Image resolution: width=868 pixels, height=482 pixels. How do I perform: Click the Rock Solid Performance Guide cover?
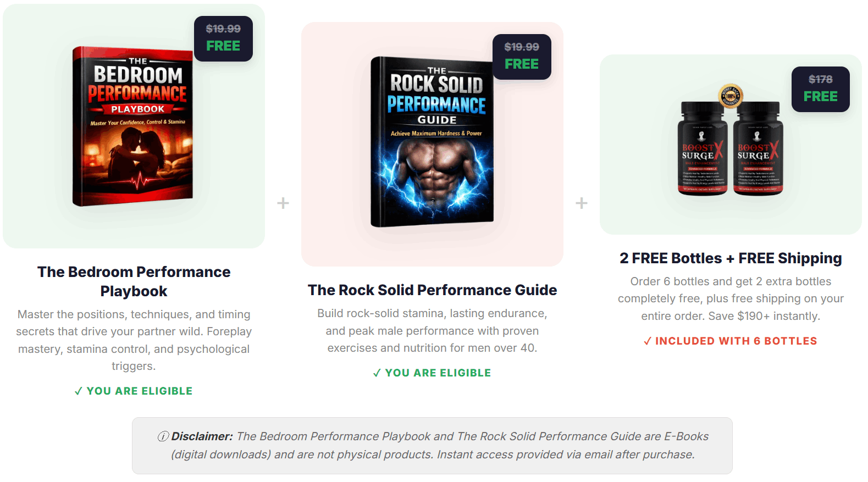(x=432, y=142)
